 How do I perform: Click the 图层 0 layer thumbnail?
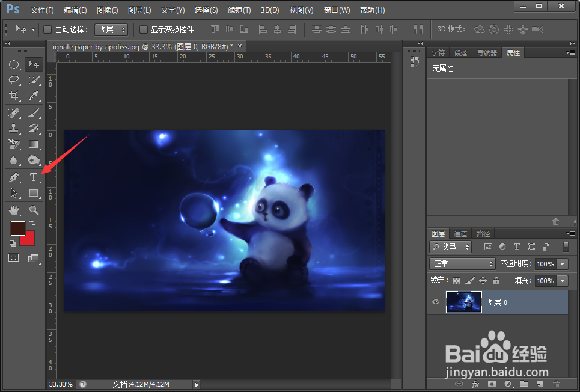(464, 302)
